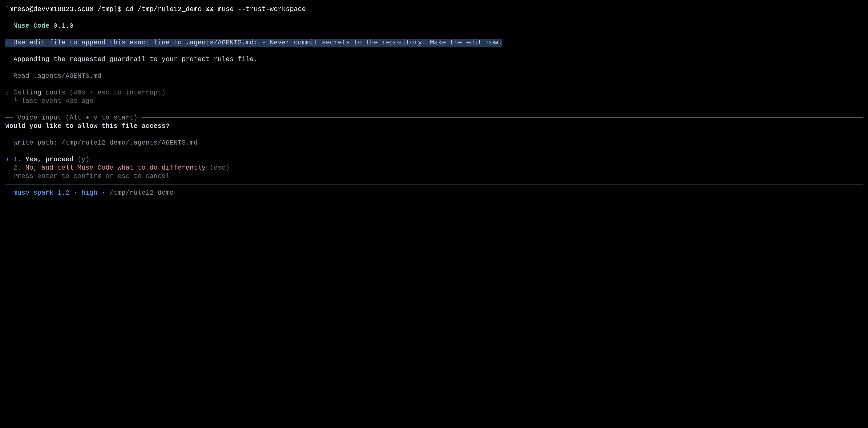Choose 'No, and tell Muse Code what to do differently'
The image size is (868, 428).
point(115,168)
